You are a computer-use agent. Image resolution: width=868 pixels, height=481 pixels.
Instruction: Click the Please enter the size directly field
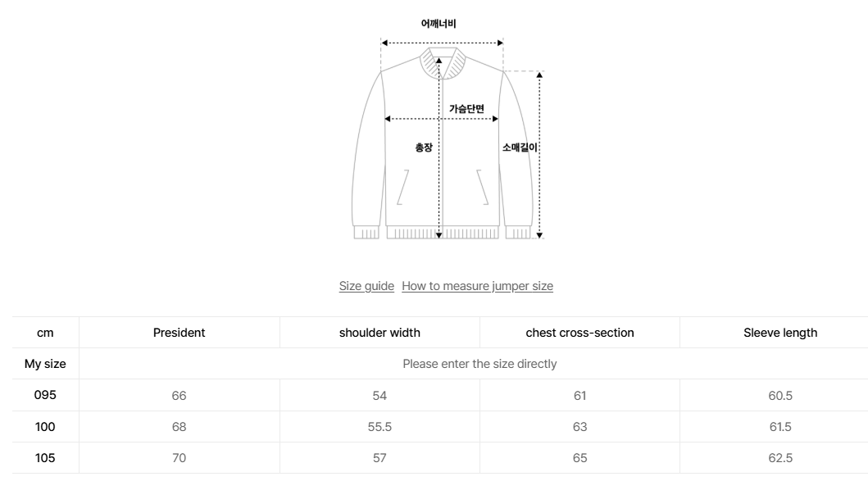coord(479,364)
